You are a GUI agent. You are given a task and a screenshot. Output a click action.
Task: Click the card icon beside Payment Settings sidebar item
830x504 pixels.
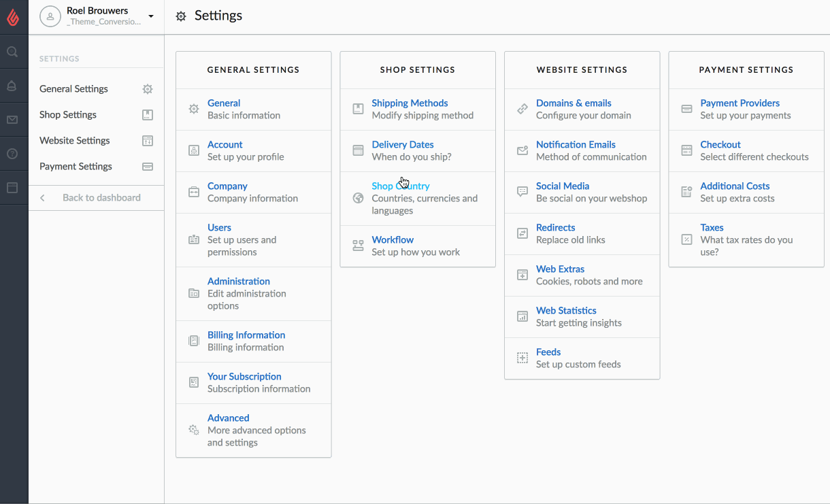148,167
